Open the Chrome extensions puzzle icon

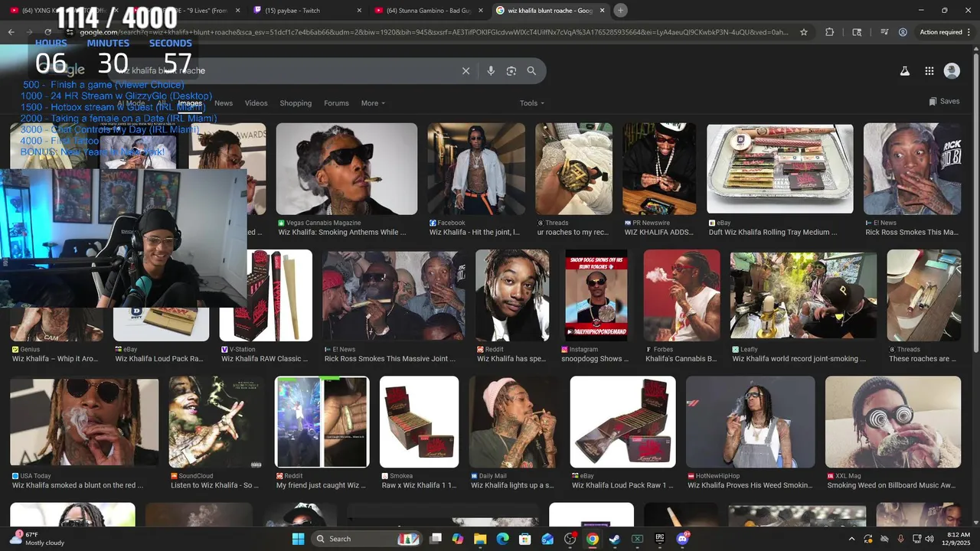830,32
